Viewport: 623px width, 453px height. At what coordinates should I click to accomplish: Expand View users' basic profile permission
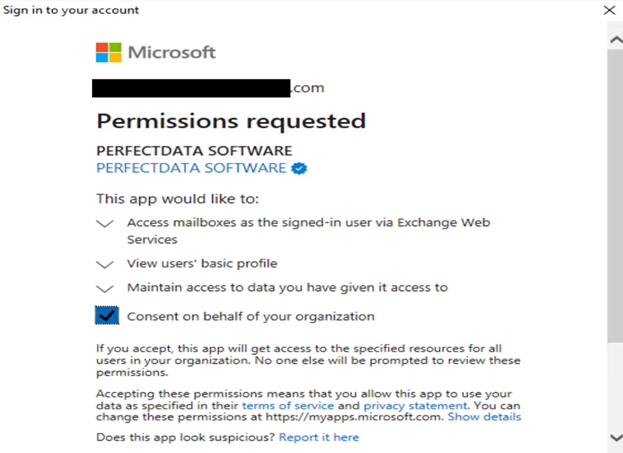[105, 265]
